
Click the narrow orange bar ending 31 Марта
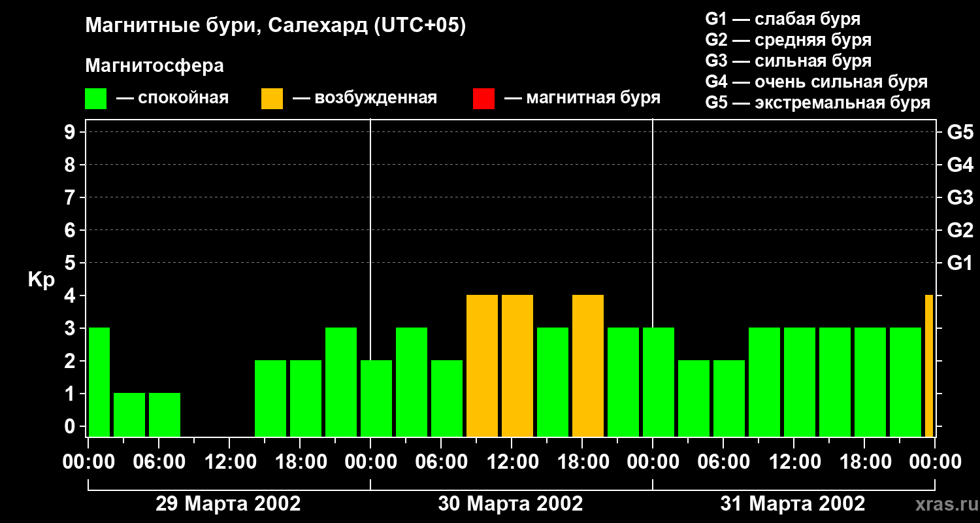point(929,366)
